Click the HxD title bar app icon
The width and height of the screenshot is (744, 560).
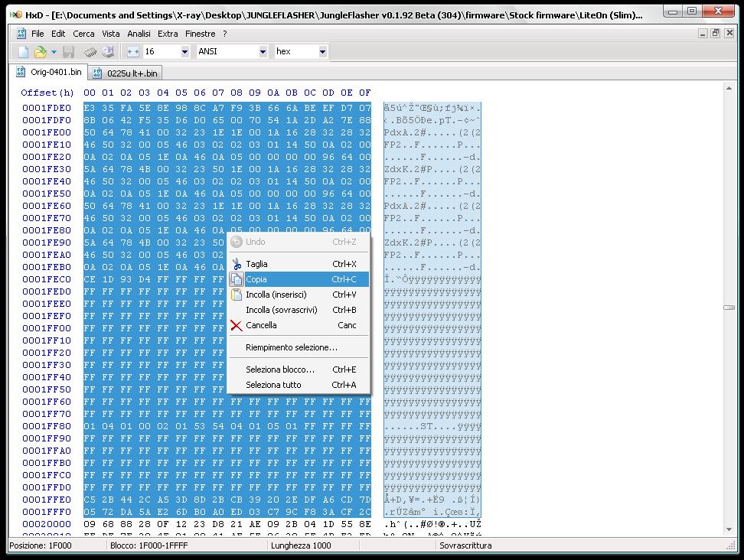tap(15, 15)
